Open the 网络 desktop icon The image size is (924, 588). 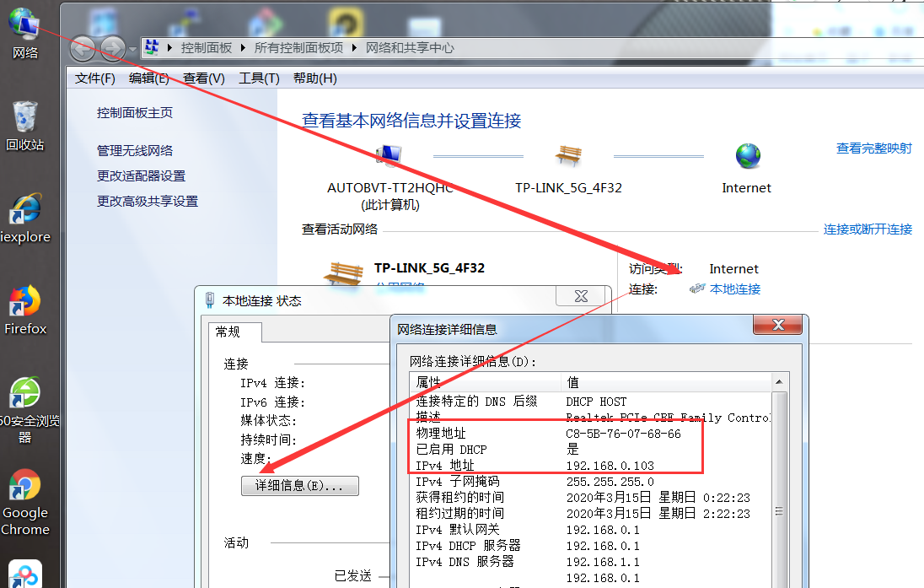point(24,33)
